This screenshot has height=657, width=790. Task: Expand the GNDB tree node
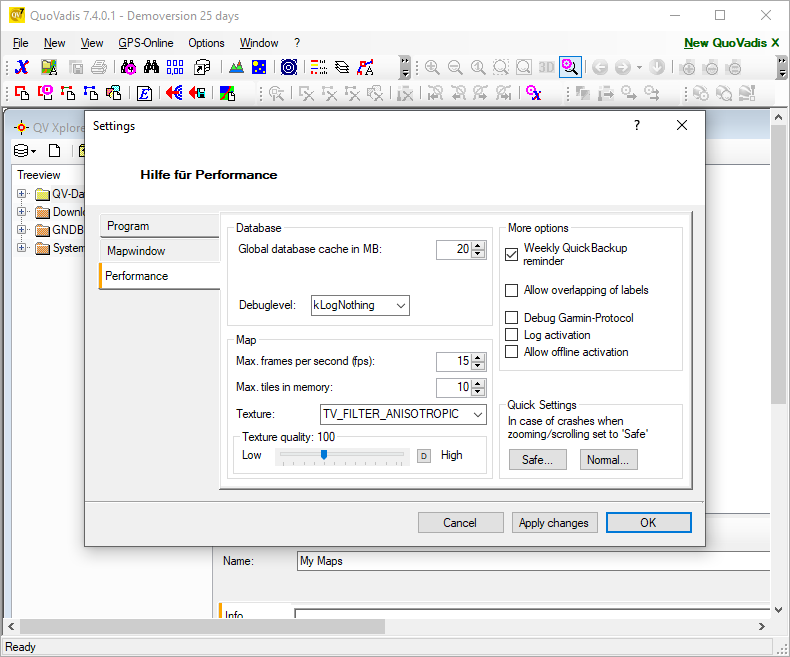pyautogui.click(x=22, y=230)
